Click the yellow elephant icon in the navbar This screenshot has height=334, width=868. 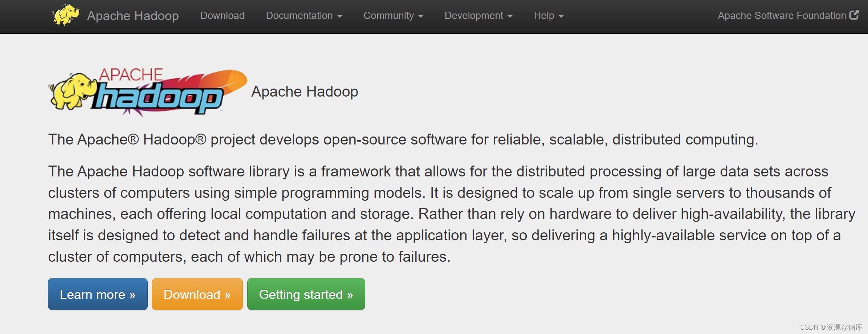66,15
